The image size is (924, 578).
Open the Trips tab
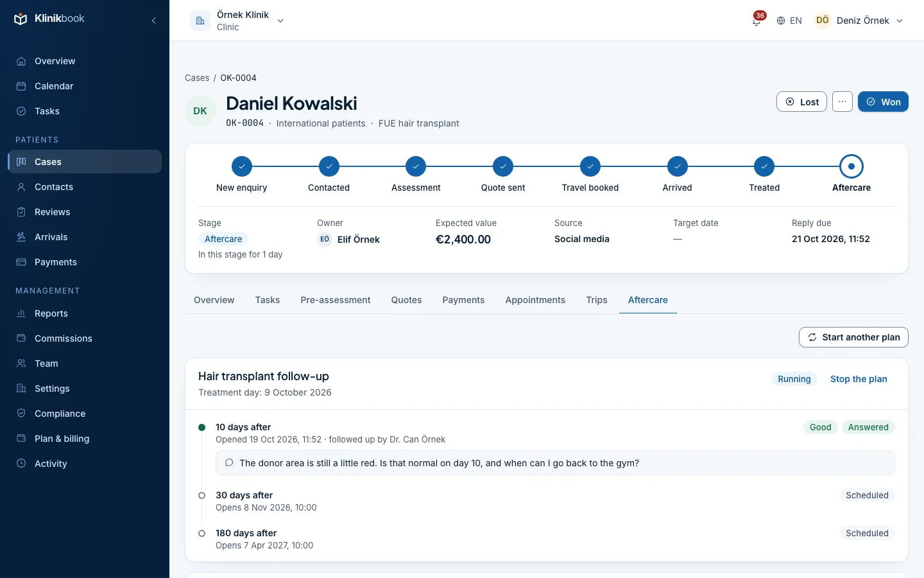597,300
